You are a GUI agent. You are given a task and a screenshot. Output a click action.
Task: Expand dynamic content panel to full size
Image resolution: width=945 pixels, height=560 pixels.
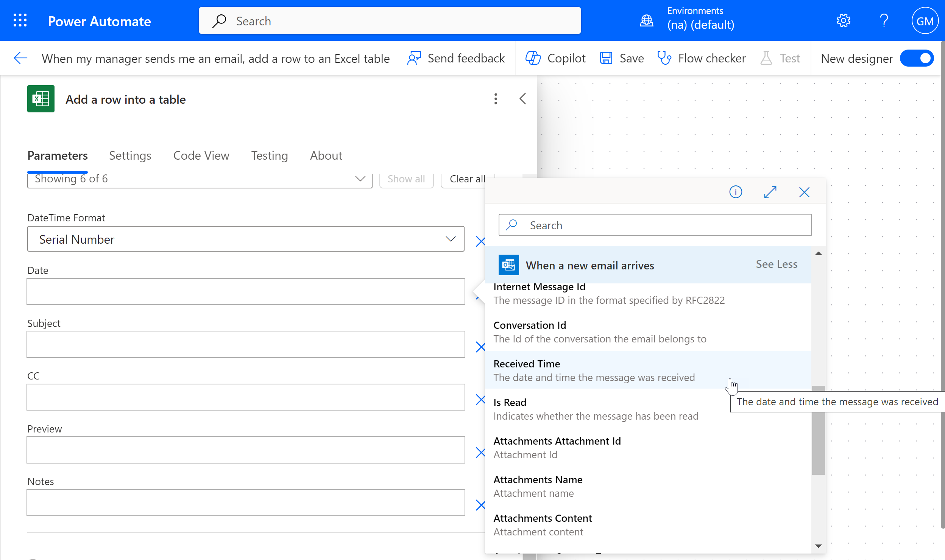770,192
